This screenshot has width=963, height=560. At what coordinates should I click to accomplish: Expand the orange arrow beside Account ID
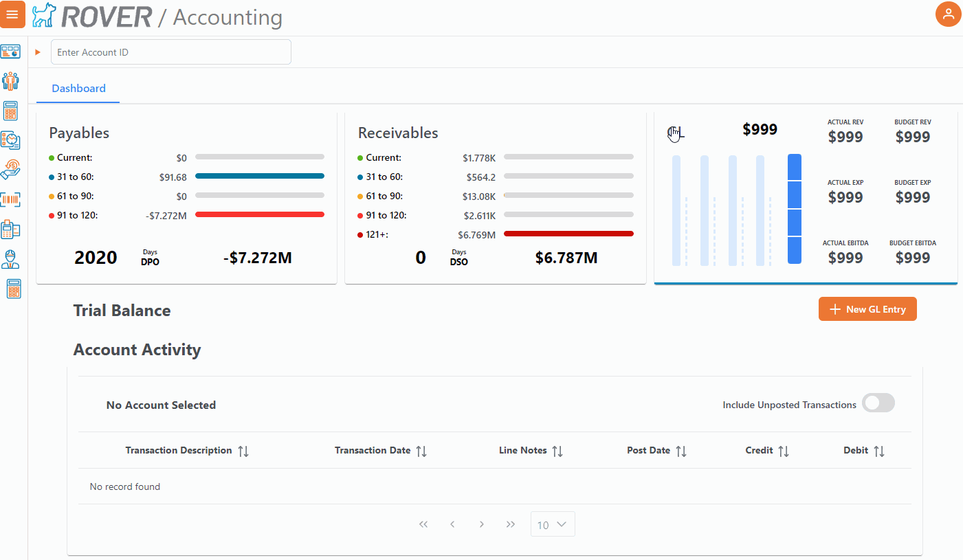point(38,52)
